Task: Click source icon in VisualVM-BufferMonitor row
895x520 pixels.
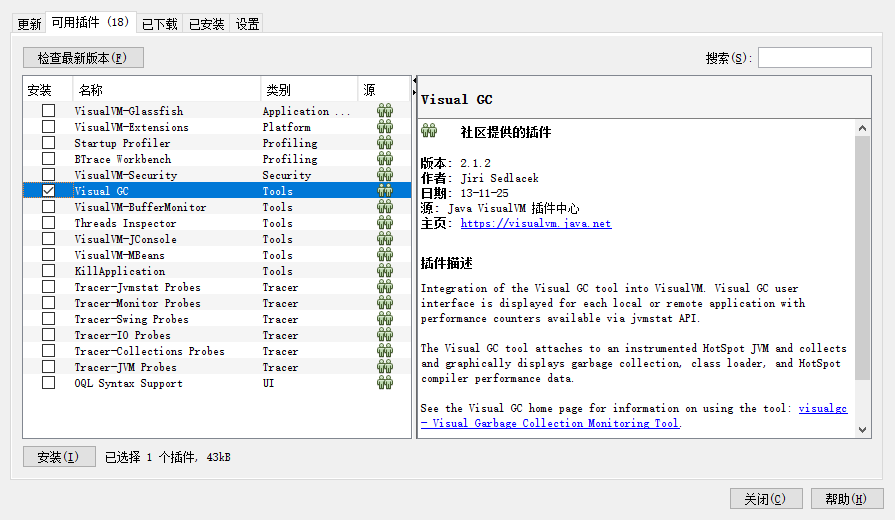Action: tap(385, 207)
